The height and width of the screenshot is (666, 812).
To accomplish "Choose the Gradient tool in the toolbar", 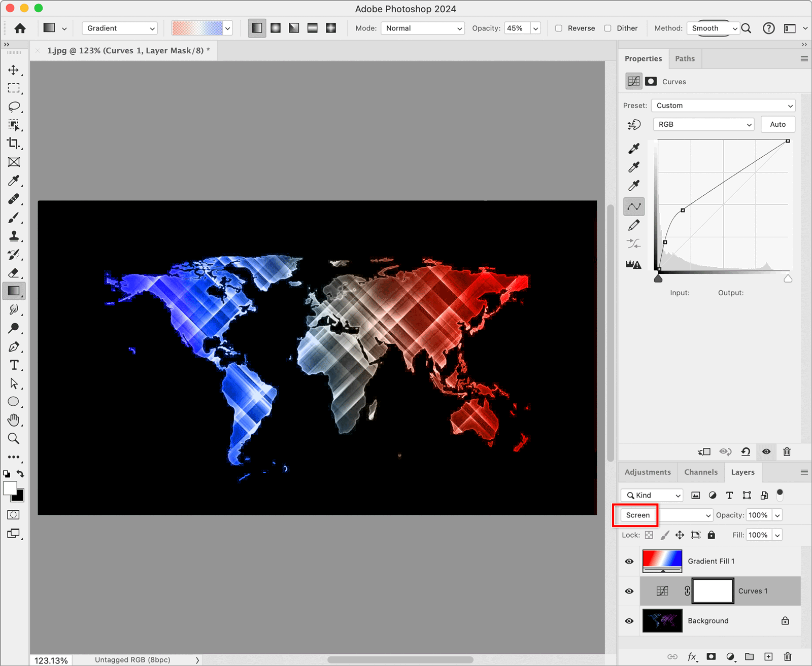I will pyautogui.click(x=14, y=291).
